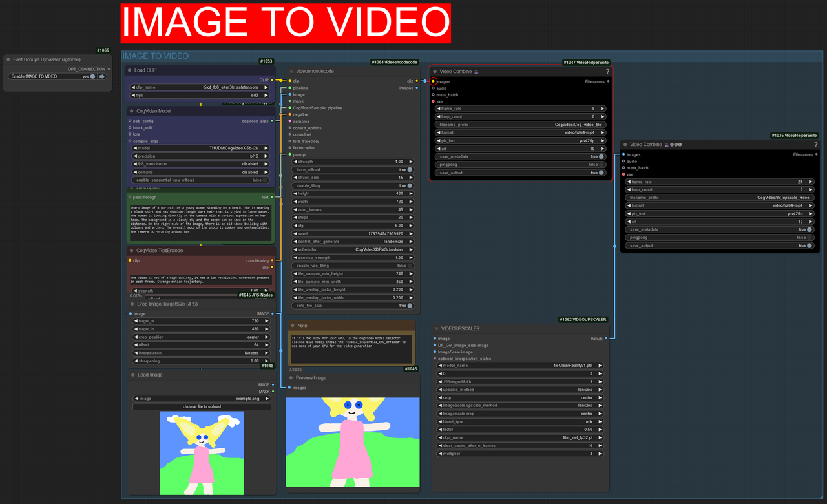Collapse the CogVideo TextEncode node via its dot
The width and height of the screenshot is (827, 504).
pos(130,251)
